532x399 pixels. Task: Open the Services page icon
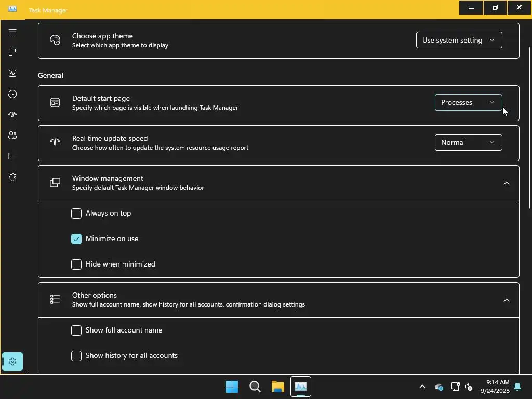(x=12, y=177)
